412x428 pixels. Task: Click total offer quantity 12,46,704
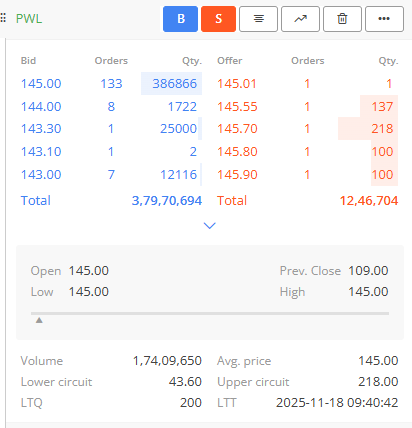[369, 201]
